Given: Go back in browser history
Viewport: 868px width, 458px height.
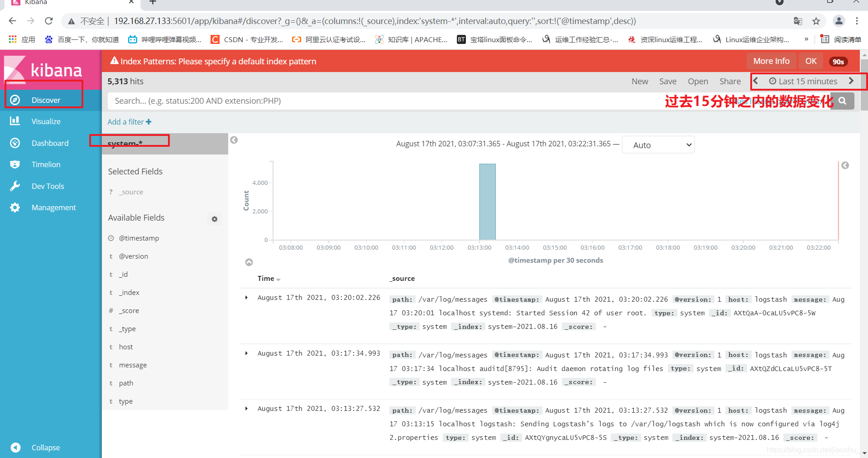Looking at the screenshot, I should tap(12, 21).
